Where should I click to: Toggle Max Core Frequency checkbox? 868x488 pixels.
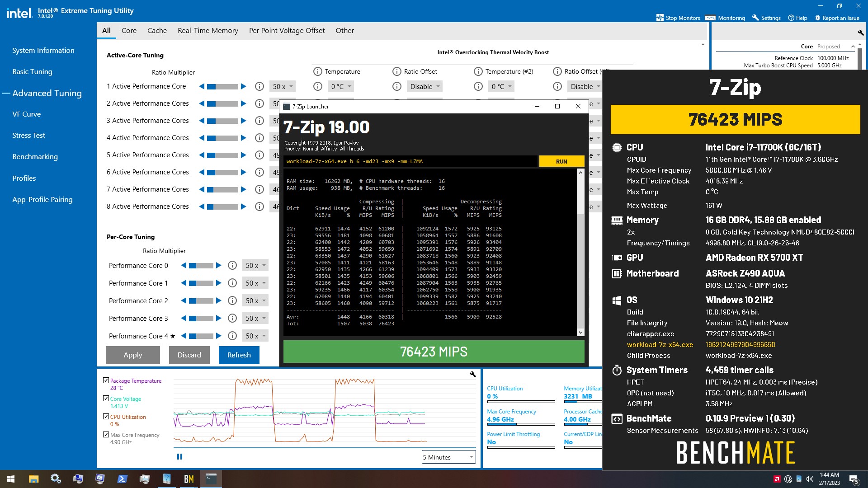click(x=106, y=435)
